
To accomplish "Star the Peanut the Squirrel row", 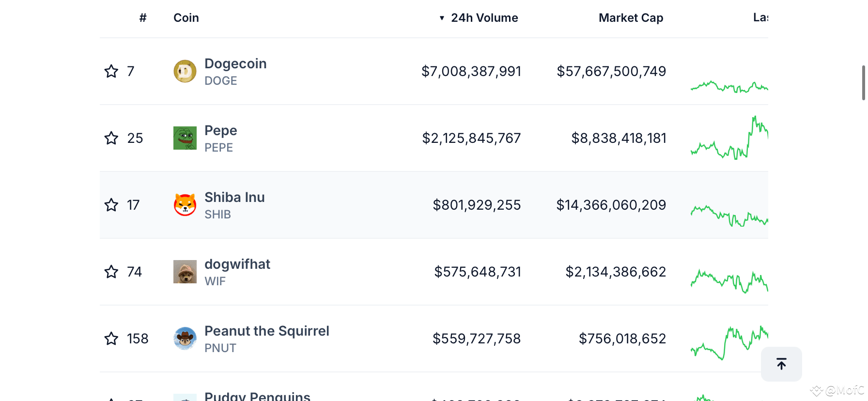I will pyautogui.click(x=111, y=339).
